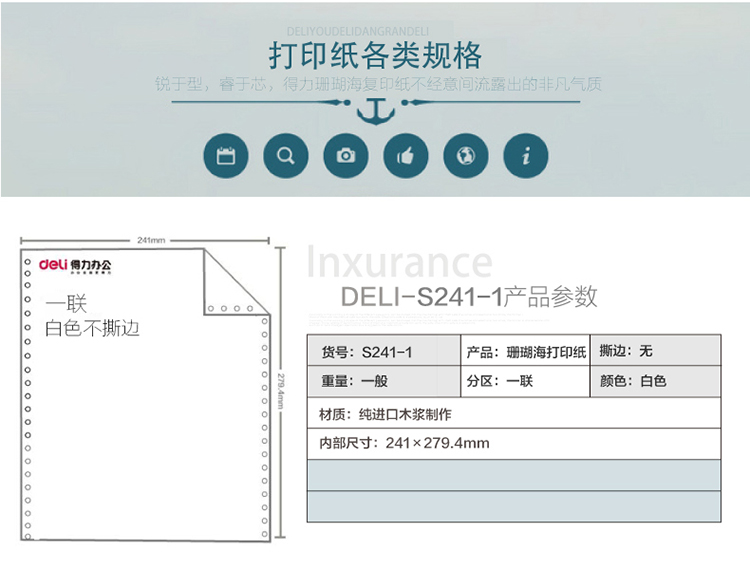Click the calendar circle icon
This screenshot has height=567, width=750.
point(226,156)
